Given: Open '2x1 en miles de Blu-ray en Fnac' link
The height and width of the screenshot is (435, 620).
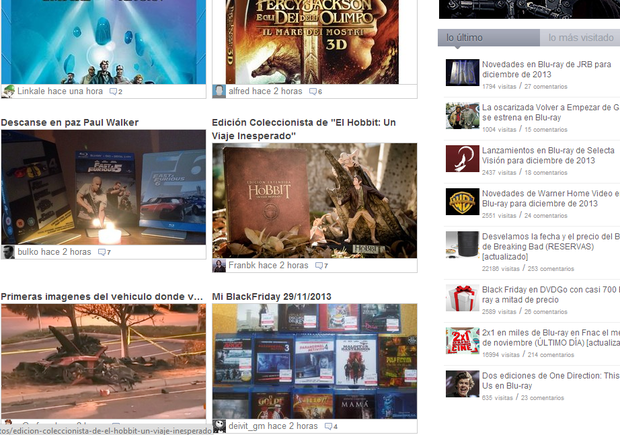Looking at the screenshot, I should coord(551,338).
